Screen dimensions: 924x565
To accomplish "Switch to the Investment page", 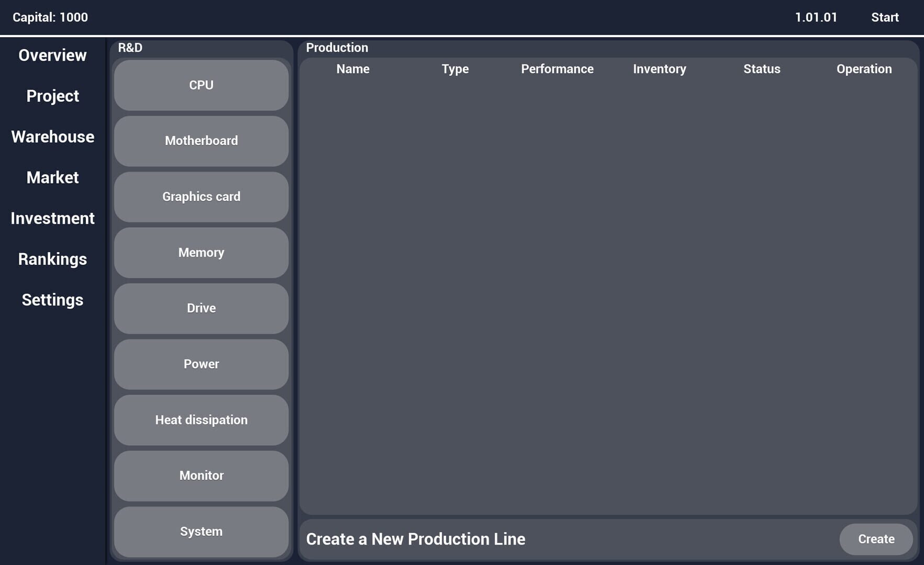I will pyautogui.click(x=52, y=218).
